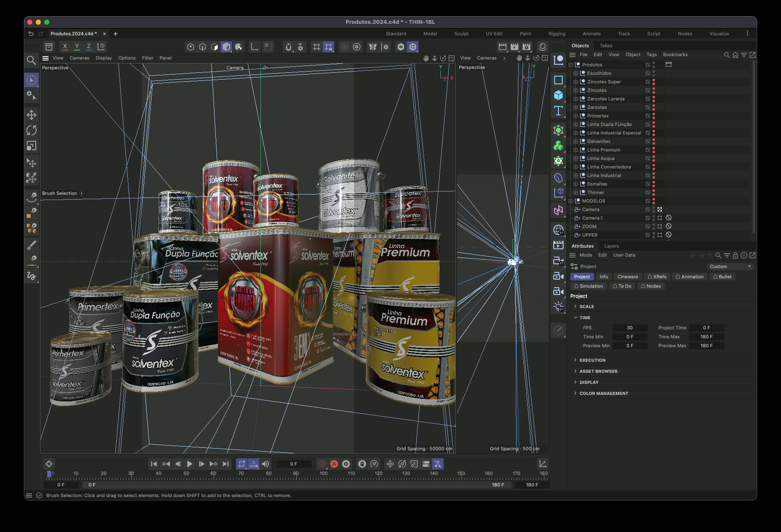Go to the start of animation
This screenshot has height=532, width=781.
[x=154, y=464]
